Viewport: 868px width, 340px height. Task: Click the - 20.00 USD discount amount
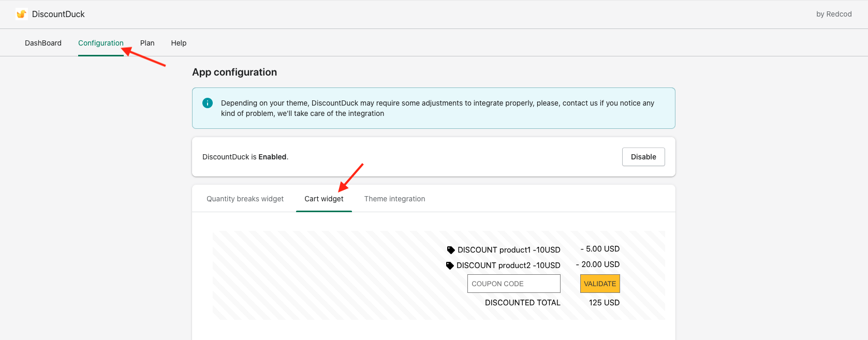click(x=598, y=264)
